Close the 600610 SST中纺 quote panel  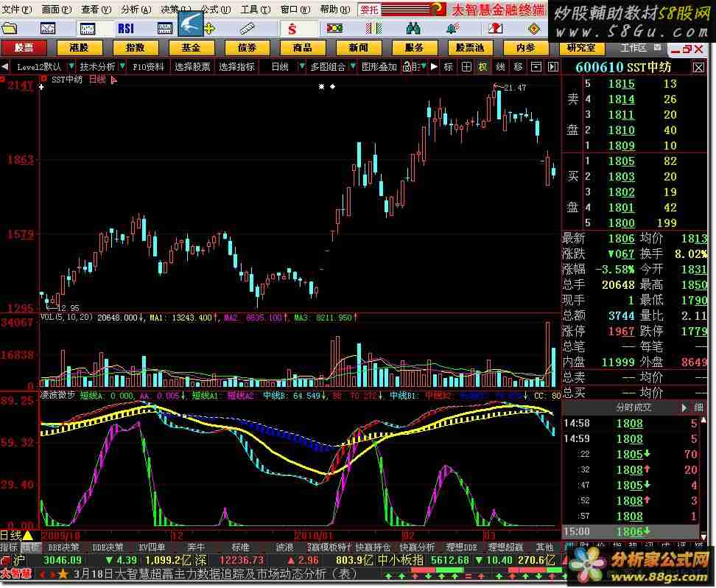pyautogui.click(x=698, y=68)
